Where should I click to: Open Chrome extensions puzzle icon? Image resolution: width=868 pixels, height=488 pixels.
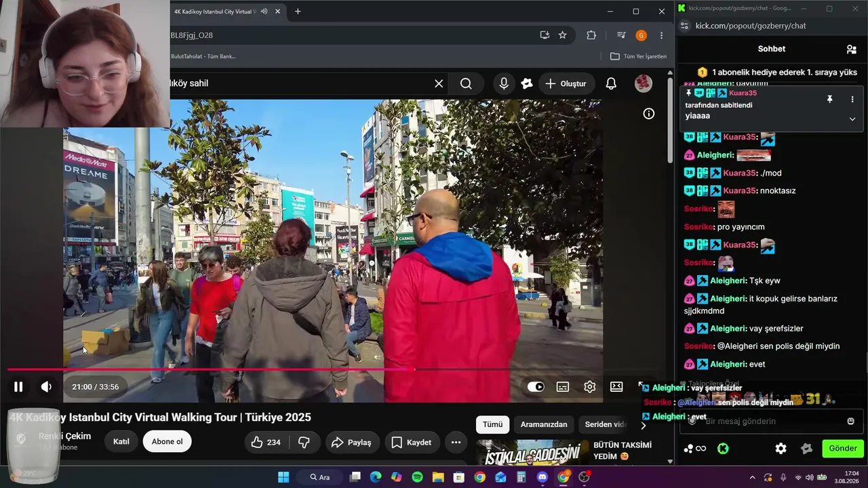pyautogui.click(x=591, y=35)
